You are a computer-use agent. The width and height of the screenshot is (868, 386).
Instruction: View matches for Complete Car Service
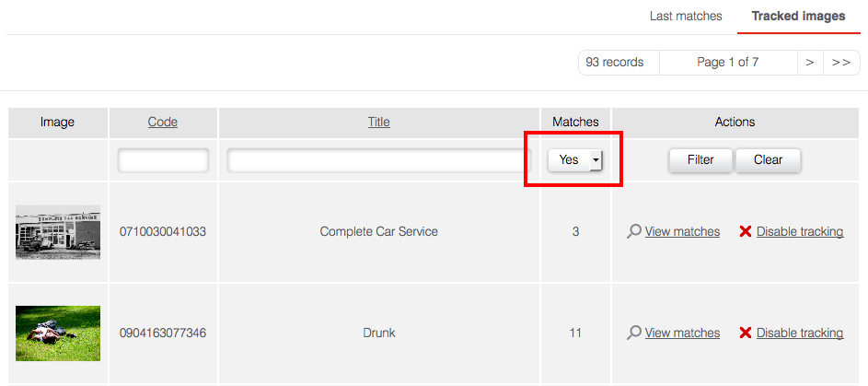point(682,232)
